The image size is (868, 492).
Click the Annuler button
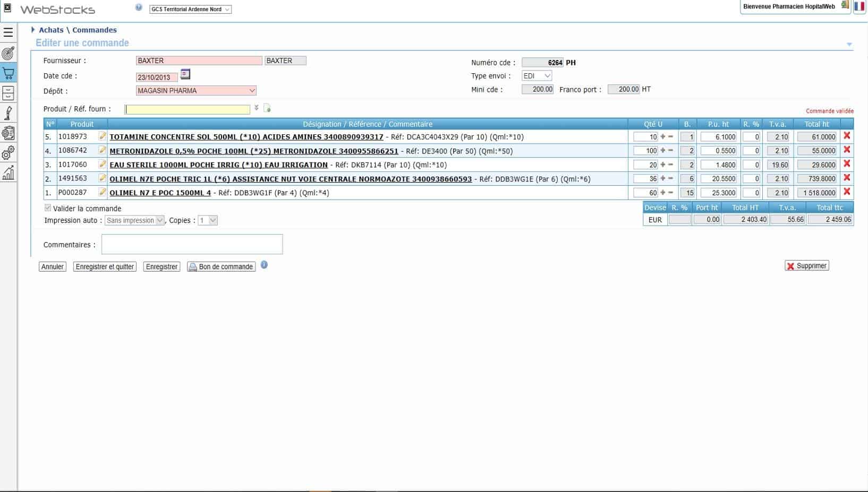click(53, 266)
